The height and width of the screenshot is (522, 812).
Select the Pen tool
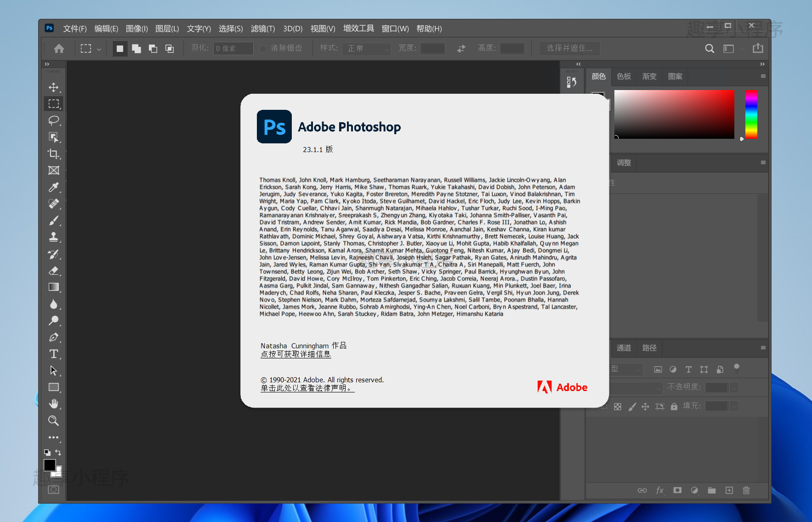54,337
